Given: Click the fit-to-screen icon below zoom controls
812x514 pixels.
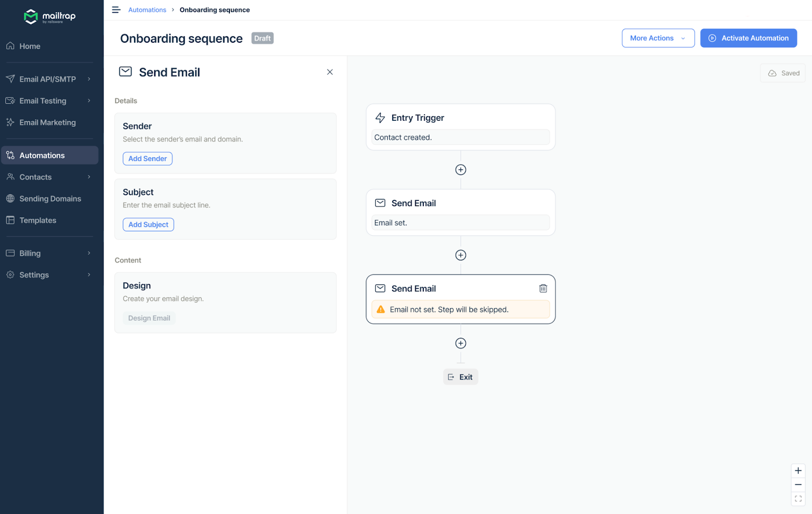Looking at the screenshot, I should [798, 499].
